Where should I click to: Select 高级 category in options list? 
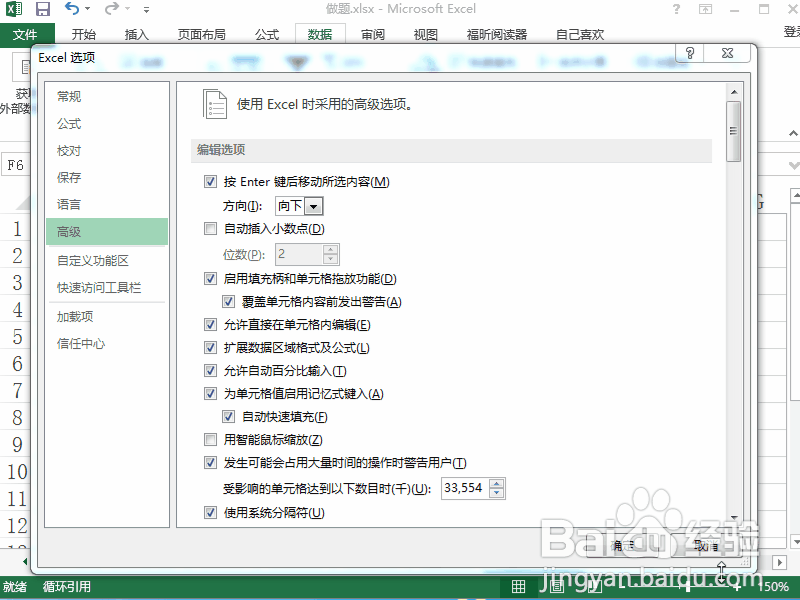107,232
